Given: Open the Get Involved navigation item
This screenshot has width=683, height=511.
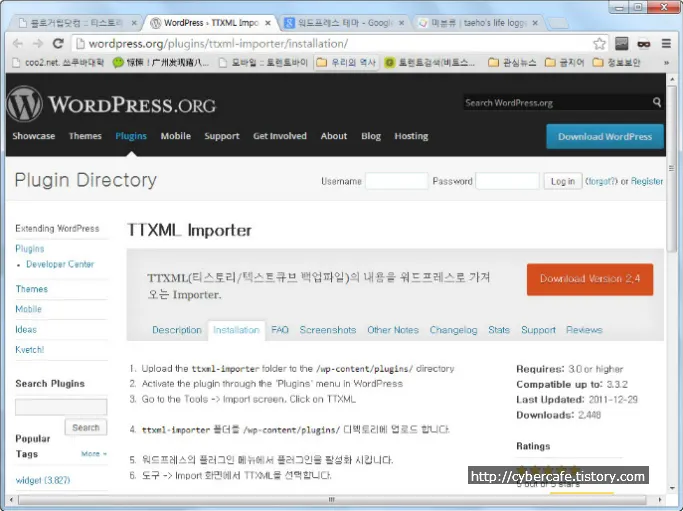Looking at the screenshot, I should point(280,136).
